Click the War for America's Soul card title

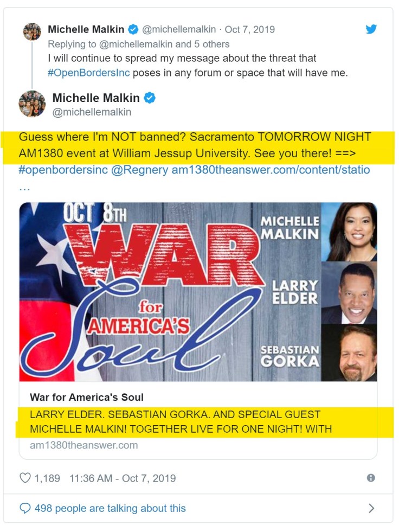87,397
